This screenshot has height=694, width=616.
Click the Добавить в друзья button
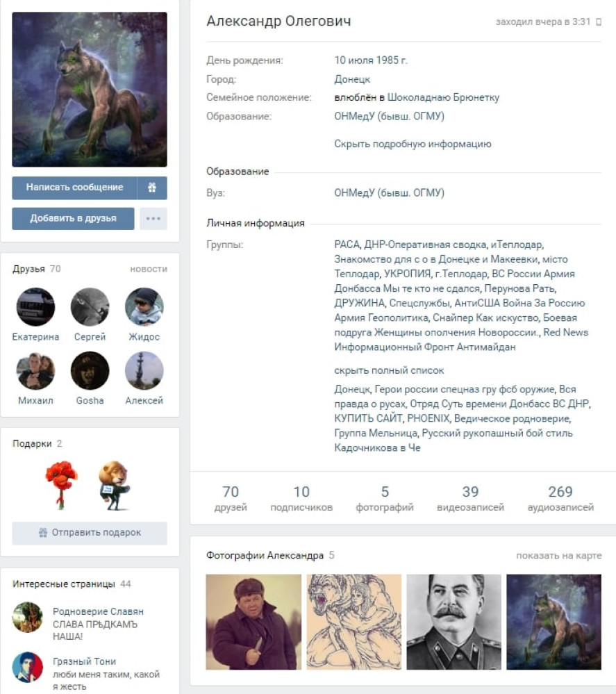(x=73, y=219)
